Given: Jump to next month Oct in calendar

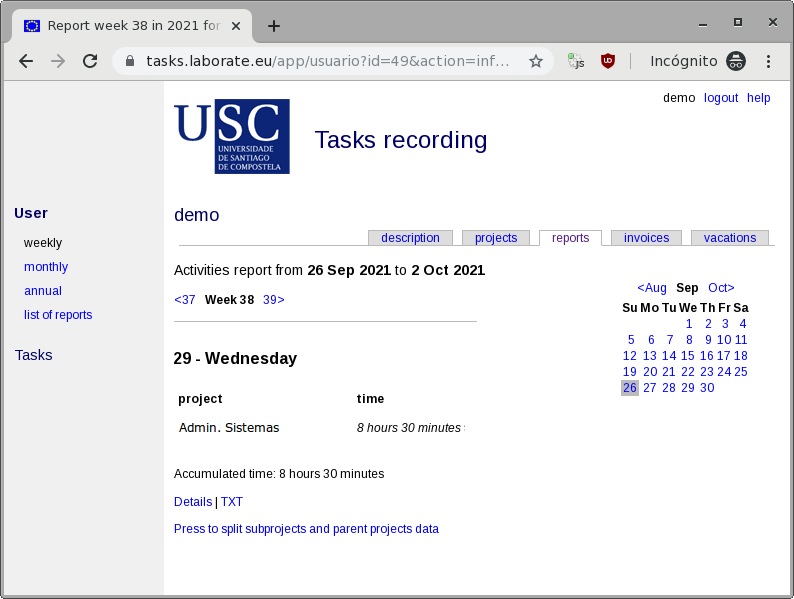Looking at the screenshot, I should pos(721,288).
